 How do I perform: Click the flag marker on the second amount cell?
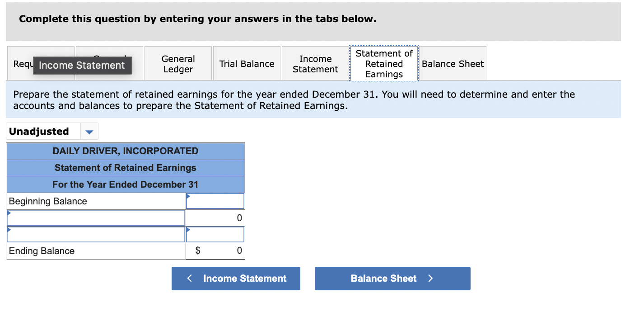[x=188, y=229]
